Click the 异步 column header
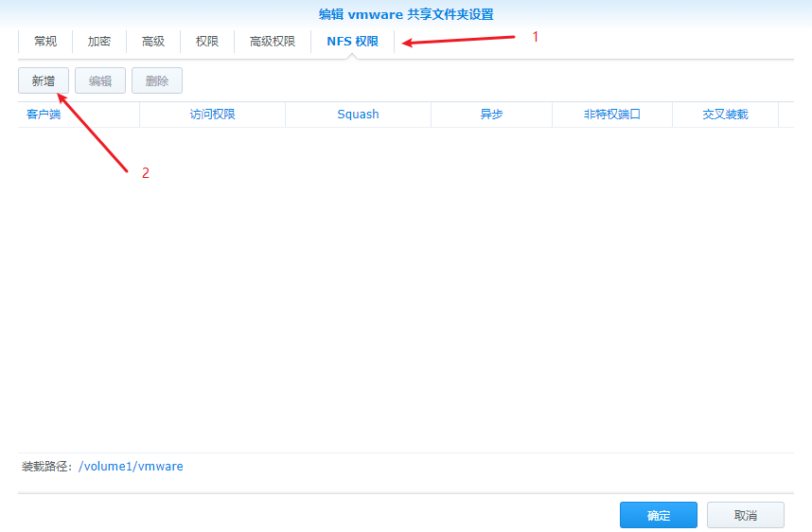This screenshot has height=532, width=812. coord(491,115)
